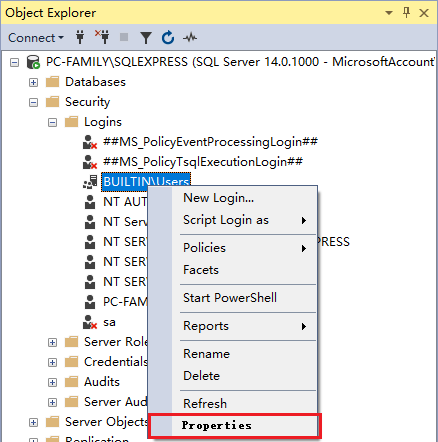Expand the Databases folder node
The height and width of the screenshot is (442, 438).
pyautogui.click(x=33, y=82)
